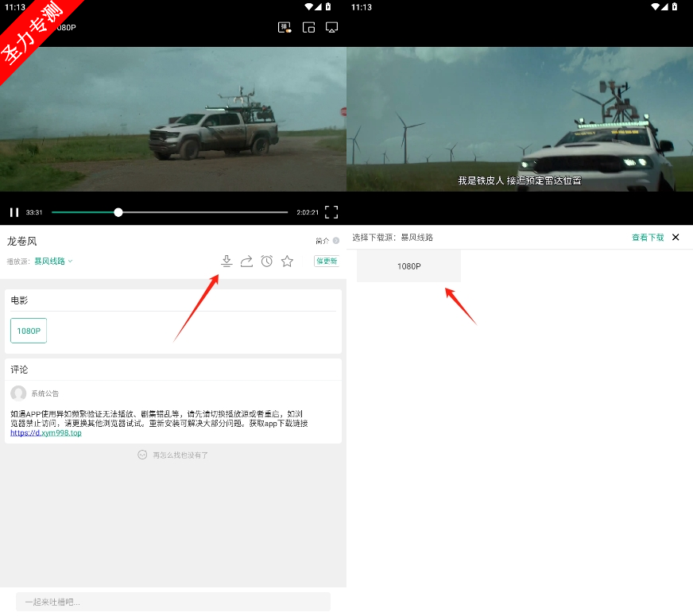Tap the battery icon in left status bar
Viewport: 693px width, 616px height.
click(x=328, y=6)
